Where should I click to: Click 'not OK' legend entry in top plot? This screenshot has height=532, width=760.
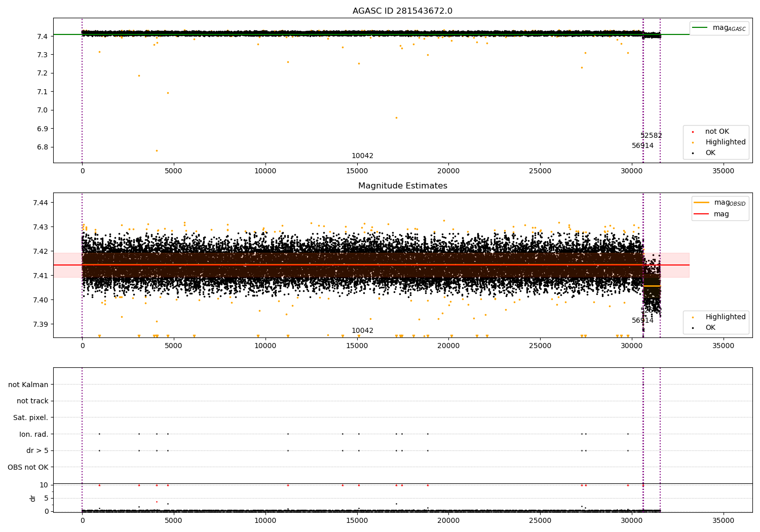(x=717, y=132)
